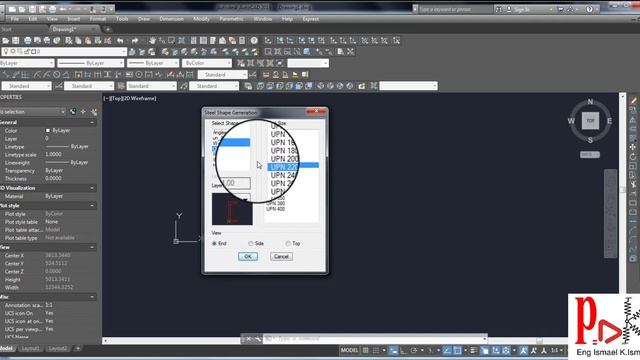
Task: Click Quick Select icon in Properties panel
Action: tap(94, 112)
